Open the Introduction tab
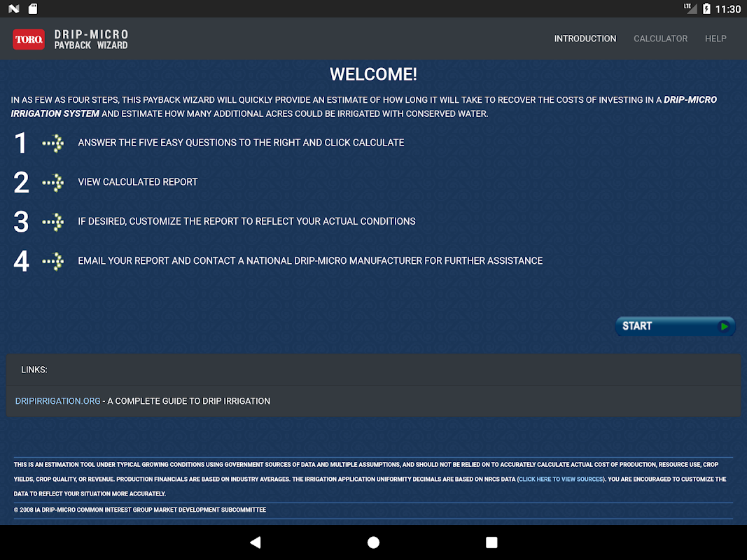Screen dimensions: 747x560 pos(585,38)
